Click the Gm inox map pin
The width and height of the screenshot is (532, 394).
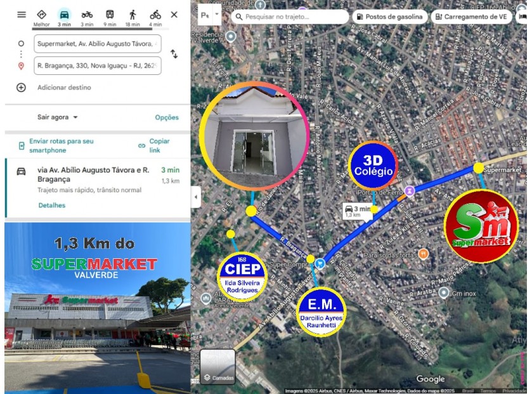(x=444, y=292)
